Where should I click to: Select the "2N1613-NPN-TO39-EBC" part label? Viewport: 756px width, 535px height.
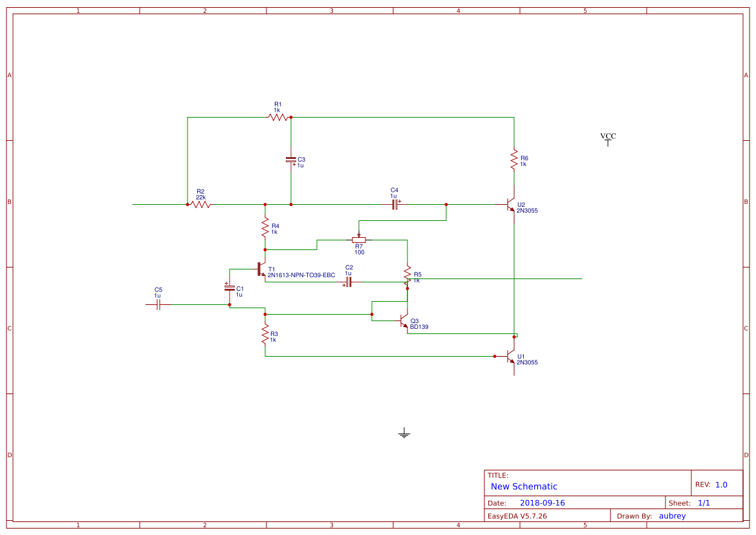301,275
